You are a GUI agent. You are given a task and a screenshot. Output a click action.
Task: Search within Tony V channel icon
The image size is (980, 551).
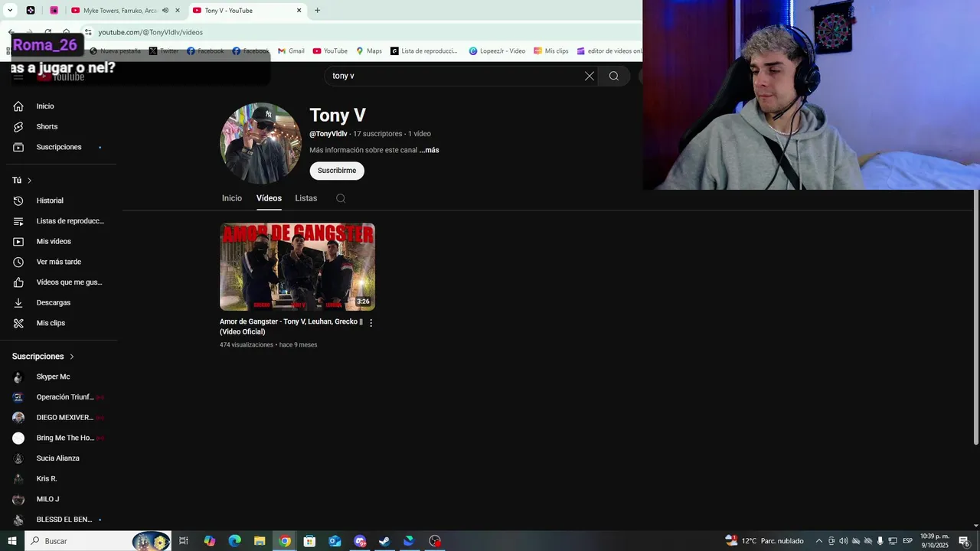click(341, 198)
